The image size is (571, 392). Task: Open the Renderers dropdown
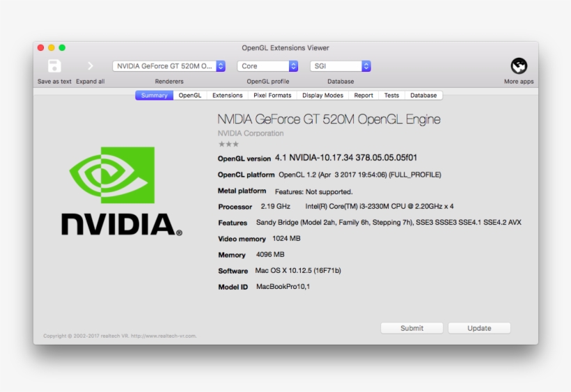[169, 66]
